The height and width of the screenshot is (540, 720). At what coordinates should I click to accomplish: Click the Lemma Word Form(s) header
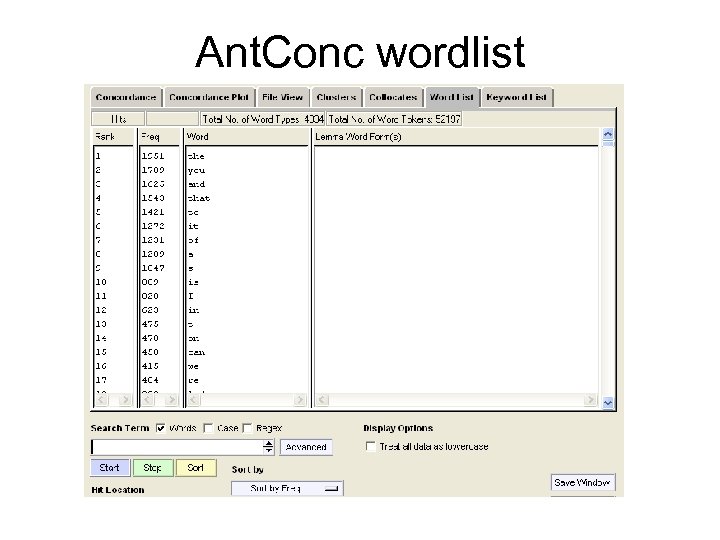pos(456,137)
